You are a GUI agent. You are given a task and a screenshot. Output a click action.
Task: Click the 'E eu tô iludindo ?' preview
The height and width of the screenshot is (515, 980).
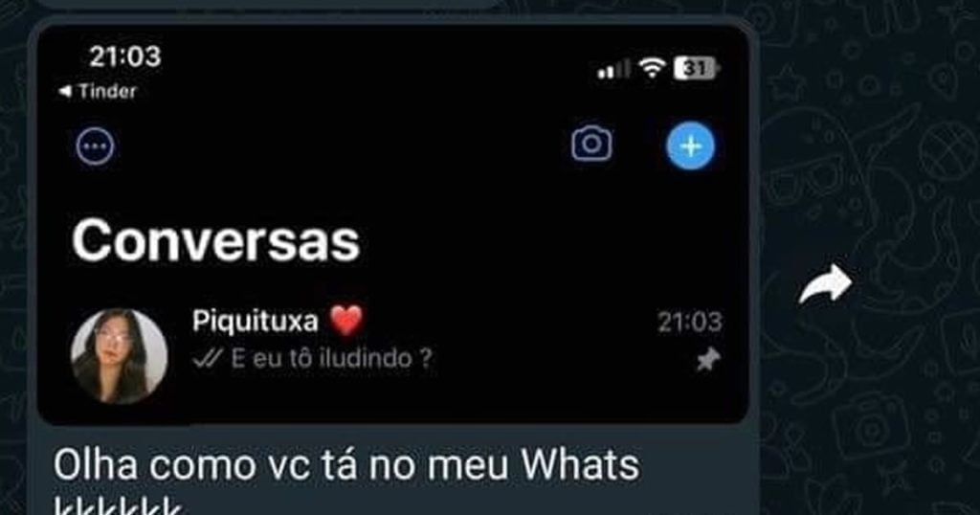331,359
